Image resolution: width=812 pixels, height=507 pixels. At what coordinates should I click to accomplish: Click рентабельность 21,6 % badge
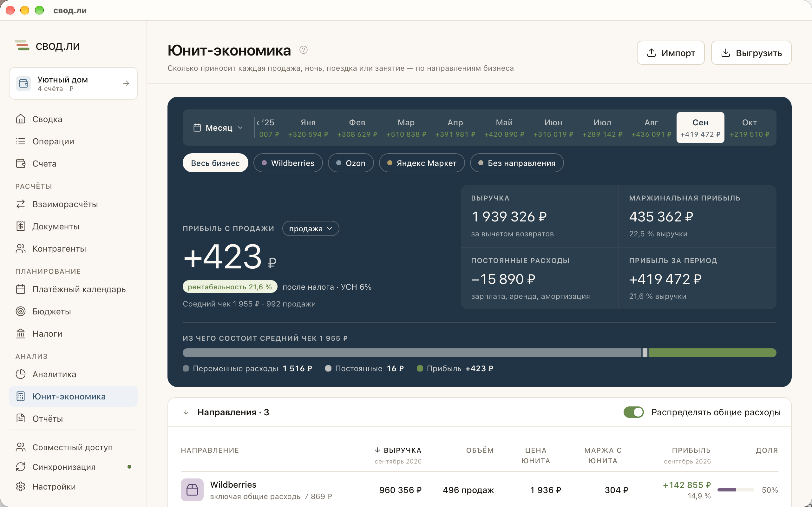[x=230, y=287]
